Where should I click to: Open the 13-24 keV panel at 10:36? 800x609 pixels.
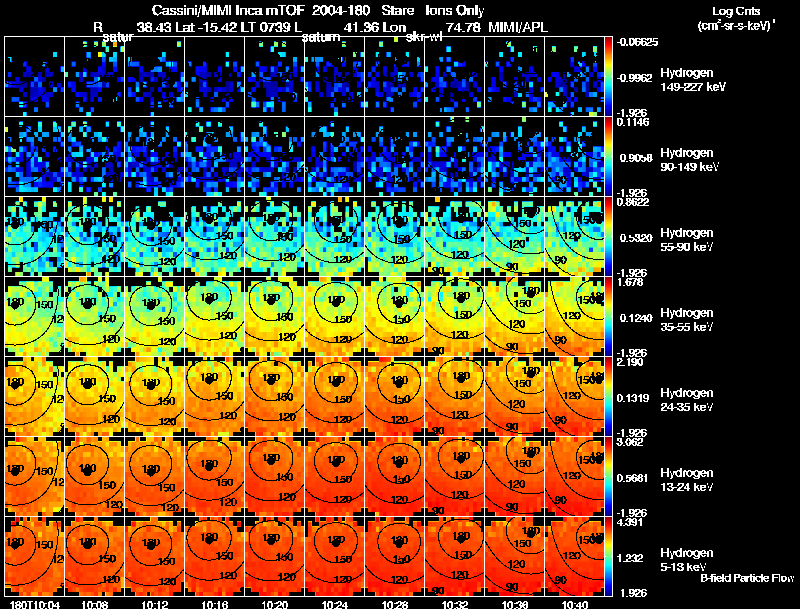click(x=514, y=476)
